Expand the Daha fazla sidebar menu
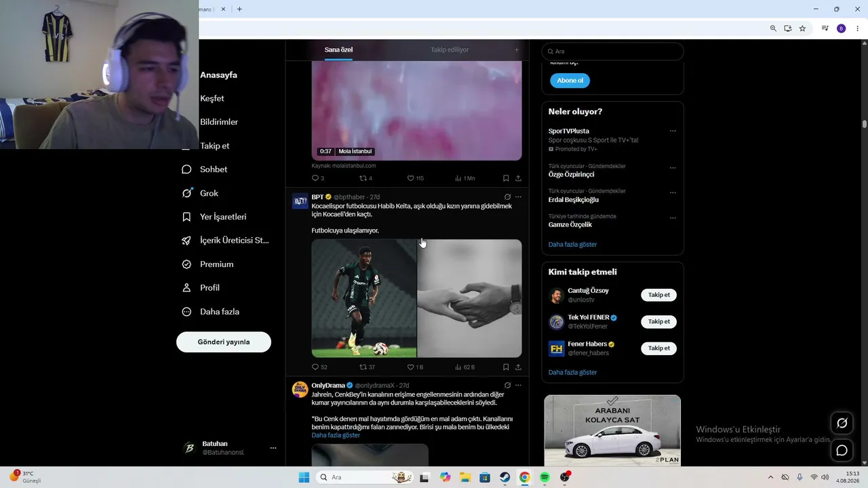This screenshot has width=868, height=488. tap(210, 312)
